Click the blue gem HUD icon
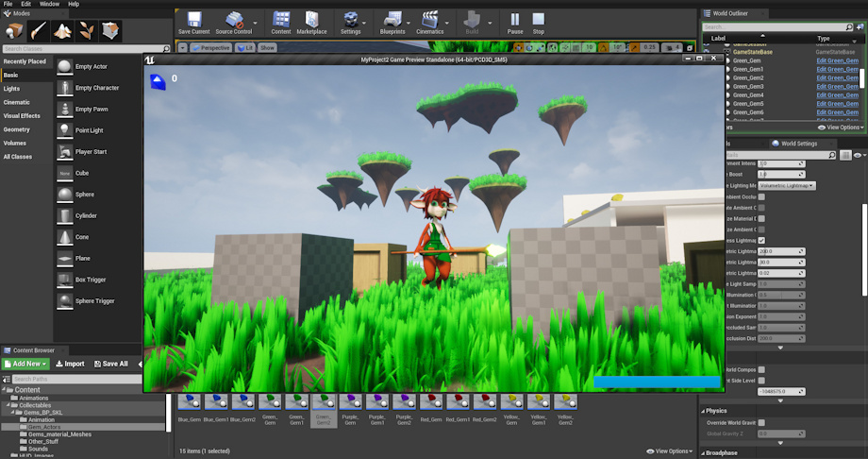Viewport: 868px width, 459px height. point(158,81)
